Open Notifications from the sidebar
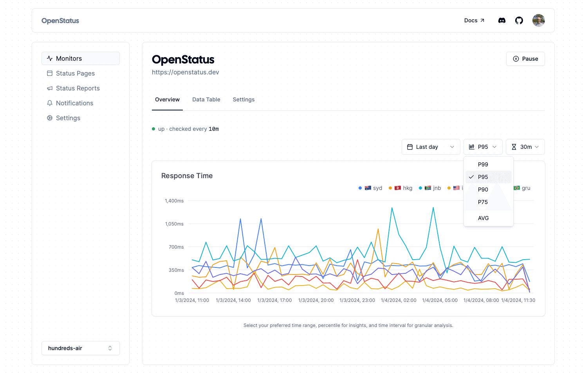Screen dimensions: 588x374 click(x=74, y=103)
